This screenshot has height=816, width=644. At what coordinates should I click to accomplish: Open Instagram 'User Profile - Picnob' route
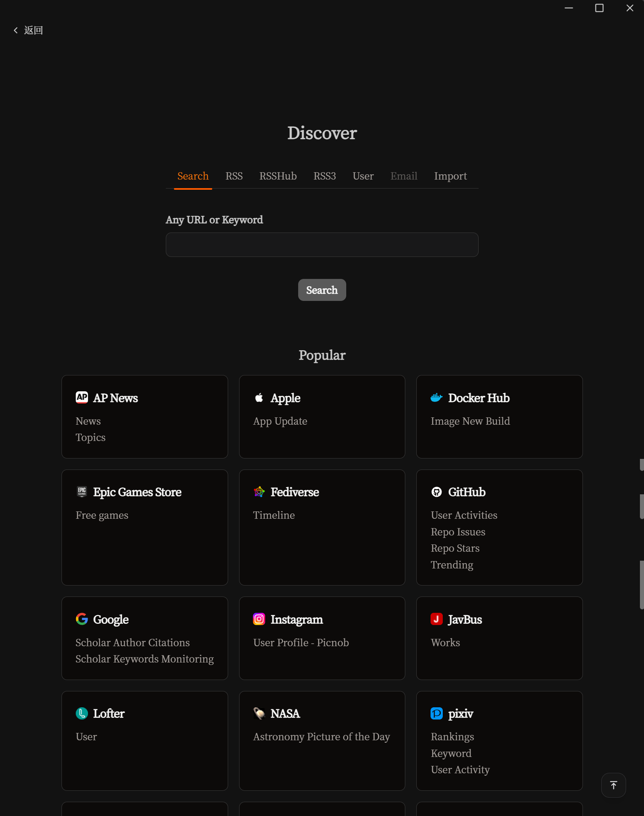301,643
